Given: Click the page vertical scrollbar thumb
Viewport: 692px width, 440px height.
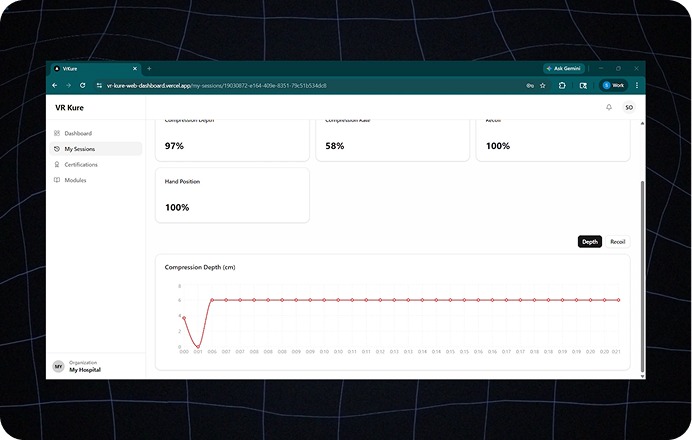Looking at the screenshot, I should pos(642,277).
